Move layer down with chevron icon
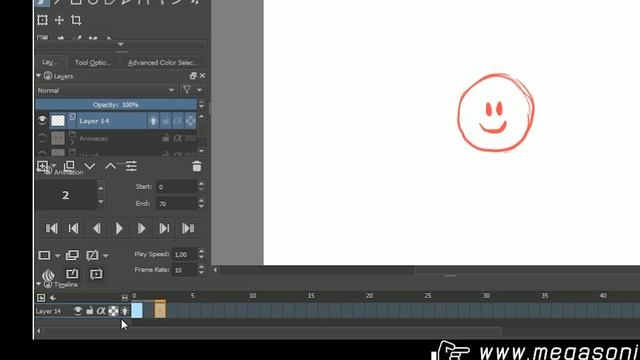The width and height of the screenshot is (640, 360). (x=89, y=166)
